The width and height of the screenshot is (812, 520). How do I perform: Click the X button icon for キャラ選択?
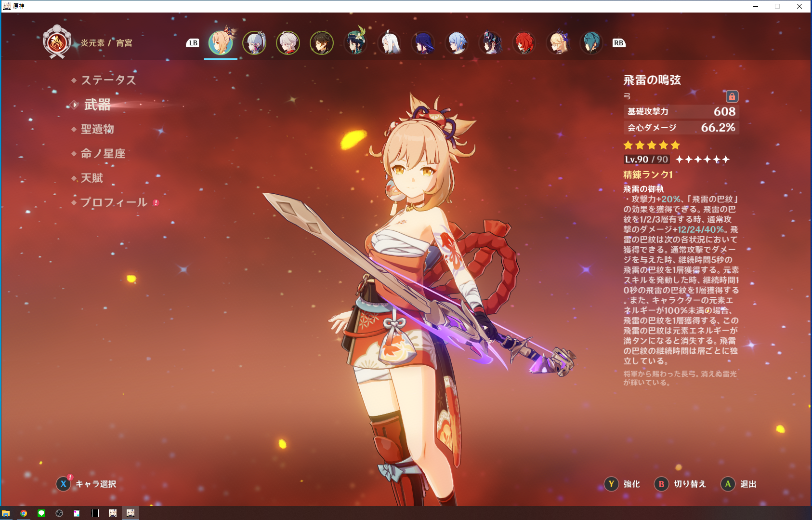64,484
